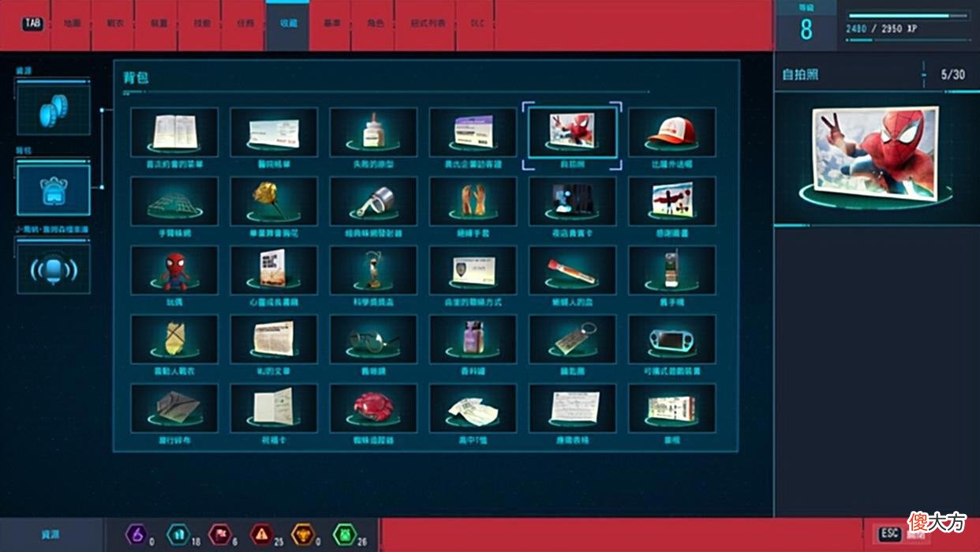980x552 pixels.
Task: Select the failed prototype bottle item
Action: coord(373,132)
